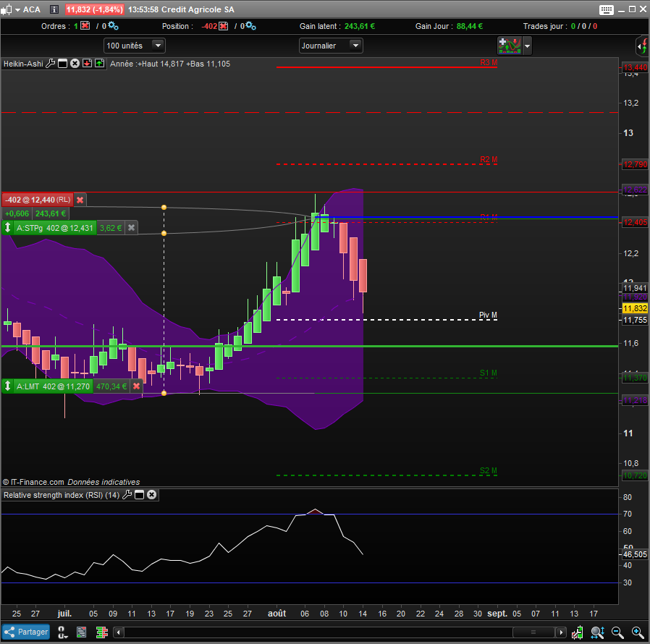Screen dimensions: 650x644
Task: Click the Gain Jour value 88,44 €
Action: point(470,26)
